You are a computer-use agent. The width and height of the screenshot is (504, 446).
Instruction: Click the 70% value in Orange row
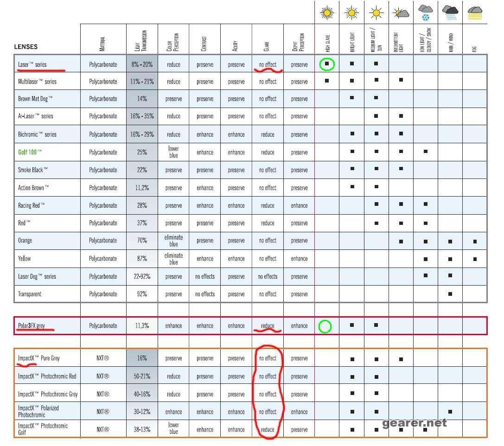tap(142, 240)
